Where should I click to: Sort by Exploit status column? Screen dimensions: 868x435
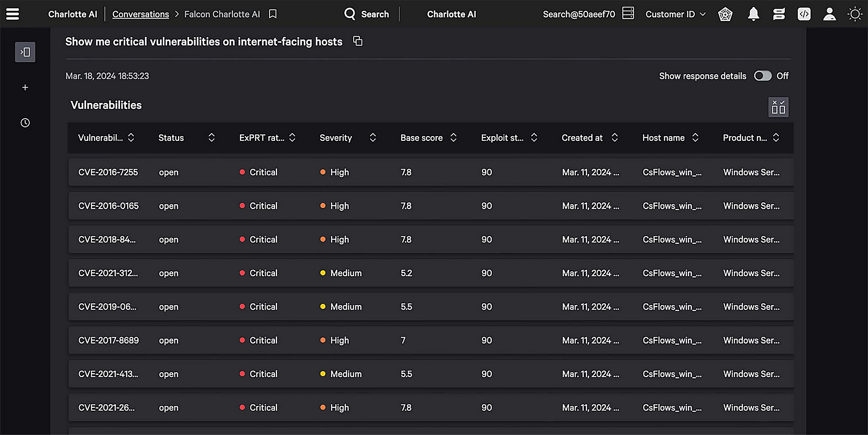pos(534,137)
